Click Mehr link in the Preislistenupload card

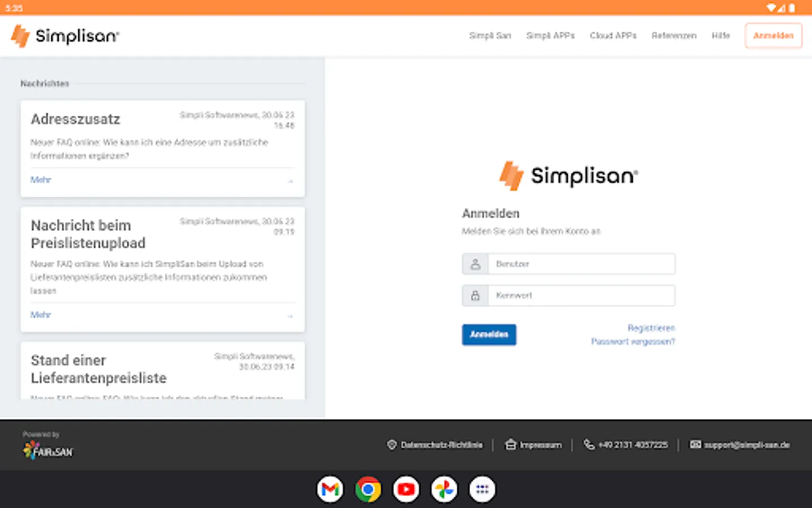[41, 314]
